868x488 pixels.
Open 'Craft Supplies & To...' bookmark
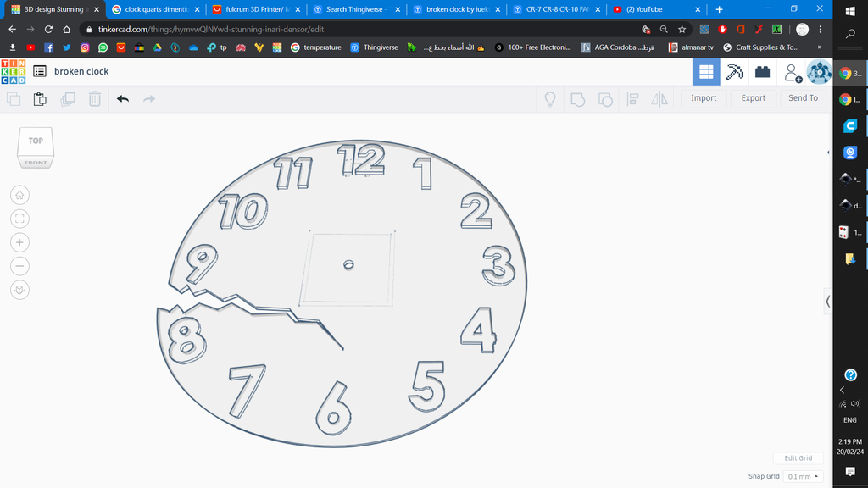tap(761, 47)
